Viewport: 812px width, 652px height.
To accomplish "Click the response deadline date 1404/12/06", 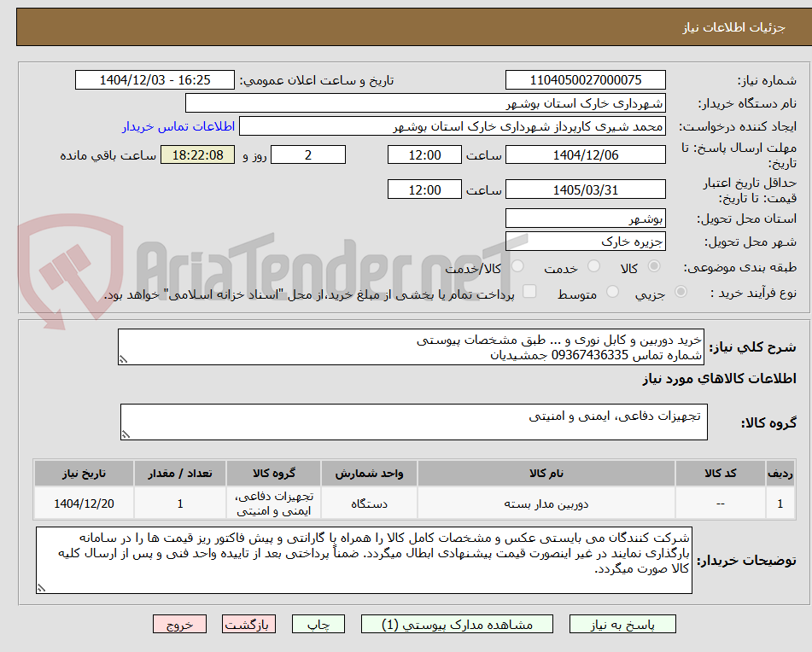I will [585, 155].
